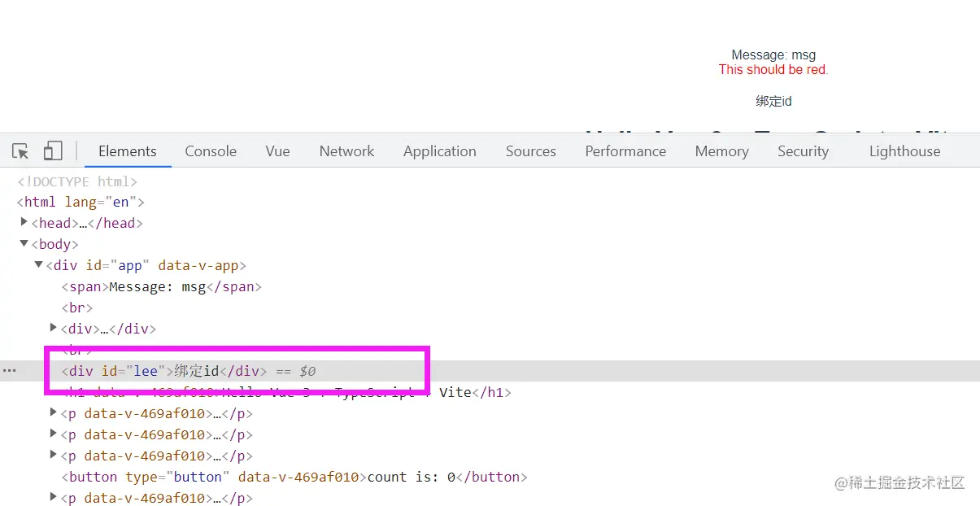
Task: Expand the collapsed div node under span
Action: (54, 328)
